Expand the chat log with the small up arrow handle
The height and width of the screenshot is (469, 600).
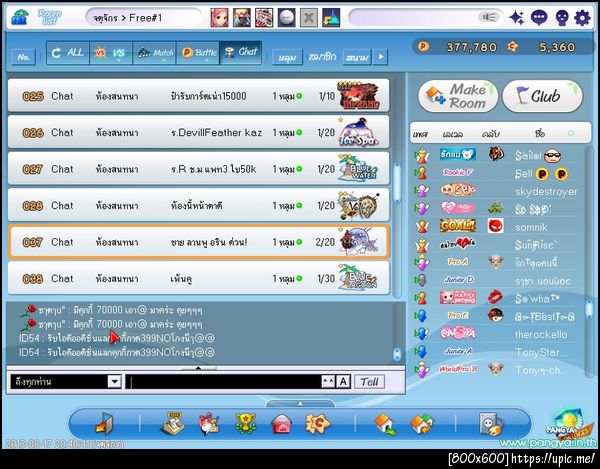coord(198,368)
